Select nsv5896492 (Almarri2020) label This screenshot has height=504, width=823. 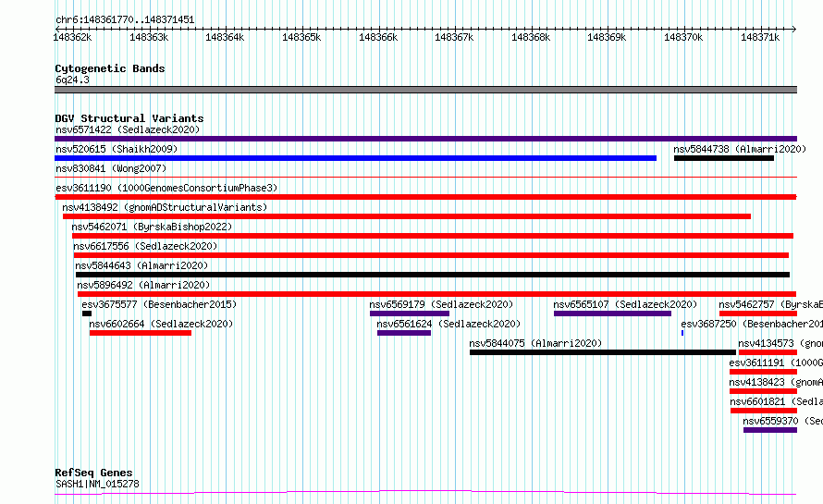point(143,285)
